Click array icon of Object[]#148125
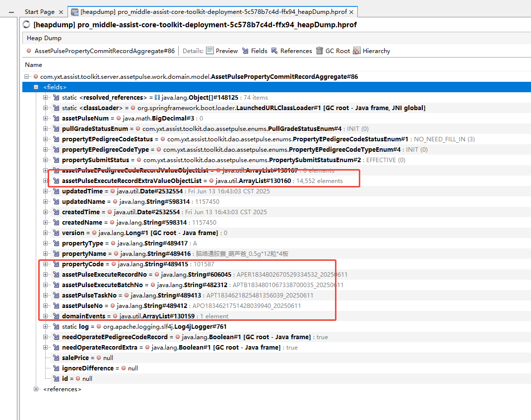The image size is (531, 420). pyautogui.click(x=157, y=98)
